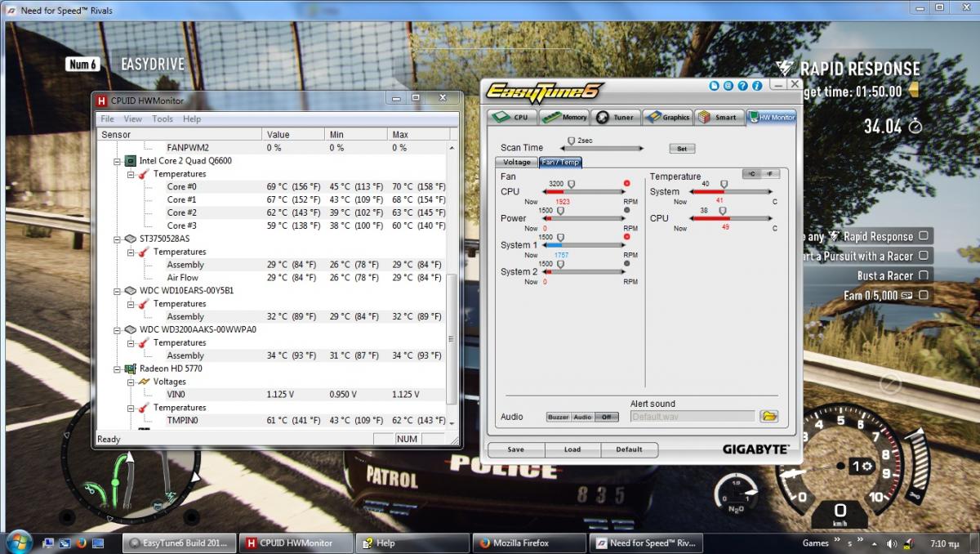Click the HWMonitor vertical scrollbar
980x554 pixels.
pos(453,284)
